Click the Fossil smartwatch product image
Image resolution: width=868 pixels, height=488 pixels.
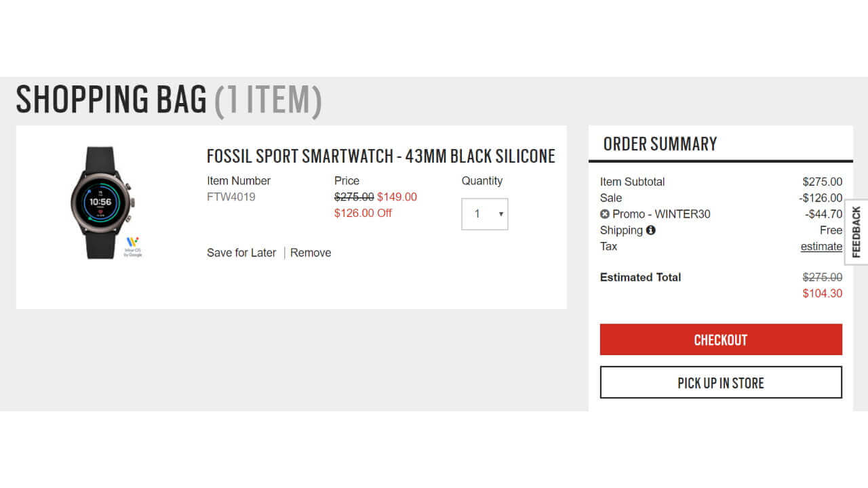[x=102, y=202]
